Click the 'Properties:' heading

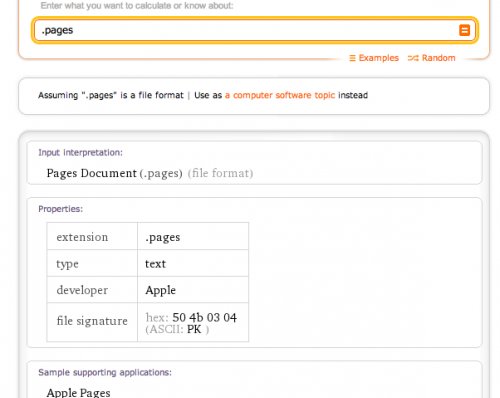pos(60,209)
